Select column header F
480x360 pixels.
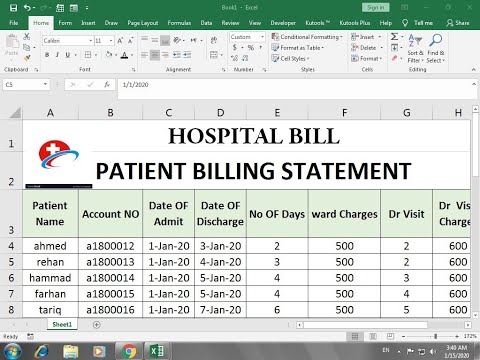[x=344, y=113]
